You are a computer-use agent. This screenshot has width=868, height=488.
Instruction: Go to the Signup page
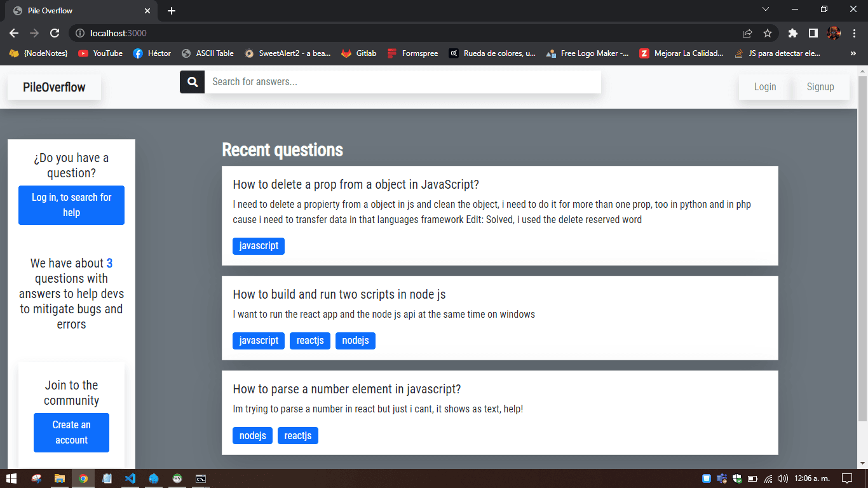point(820,87)
